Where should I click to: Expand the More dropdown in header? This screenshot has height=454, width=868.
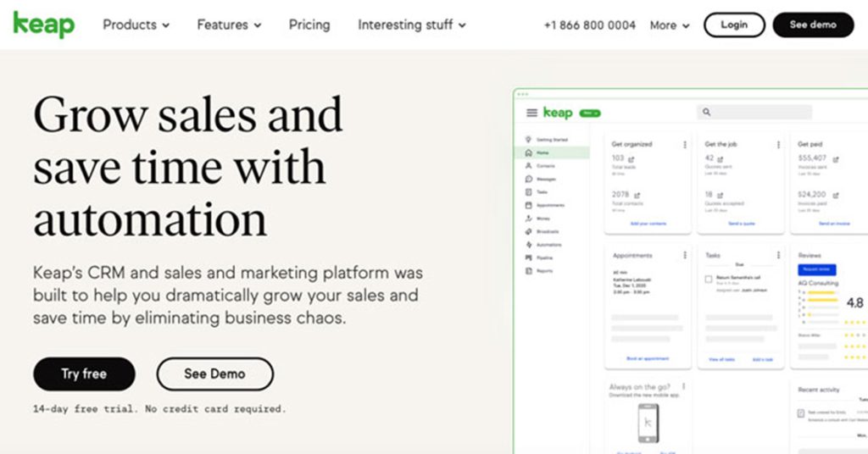[x=670, y=25]
